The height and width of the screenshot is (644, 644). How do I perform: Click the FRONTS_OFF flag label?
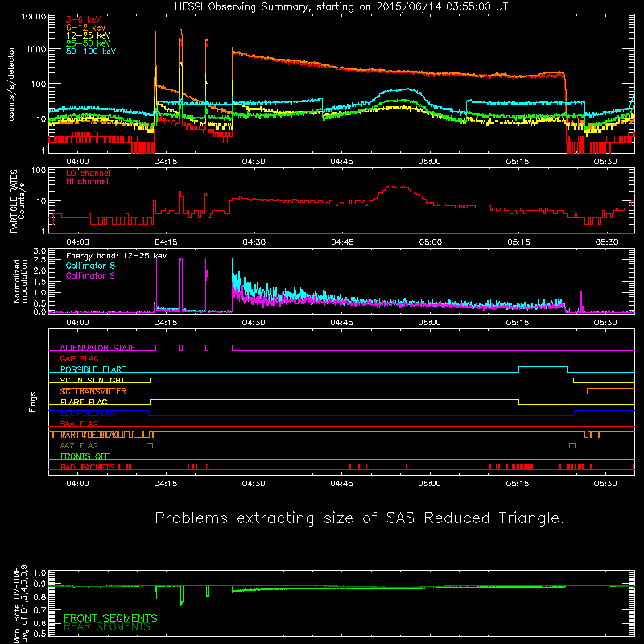coord(85,456)
